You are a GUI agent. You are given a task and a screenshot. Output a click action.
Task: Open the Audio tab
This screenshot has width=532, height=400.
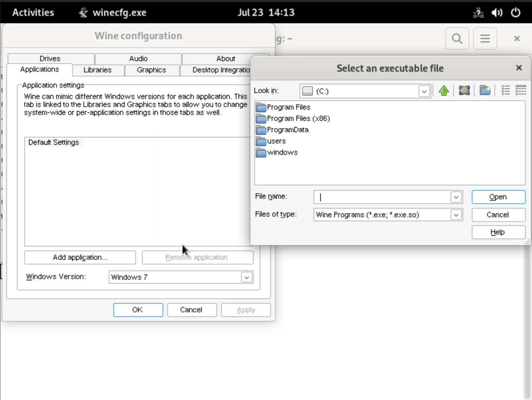point(138,58)
